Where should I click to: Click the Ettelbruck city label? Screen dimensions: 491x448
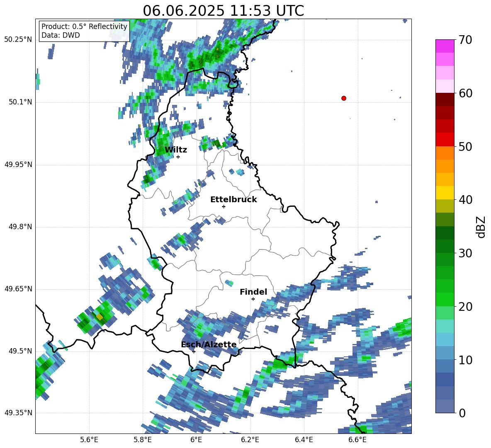tap(233, 200)
